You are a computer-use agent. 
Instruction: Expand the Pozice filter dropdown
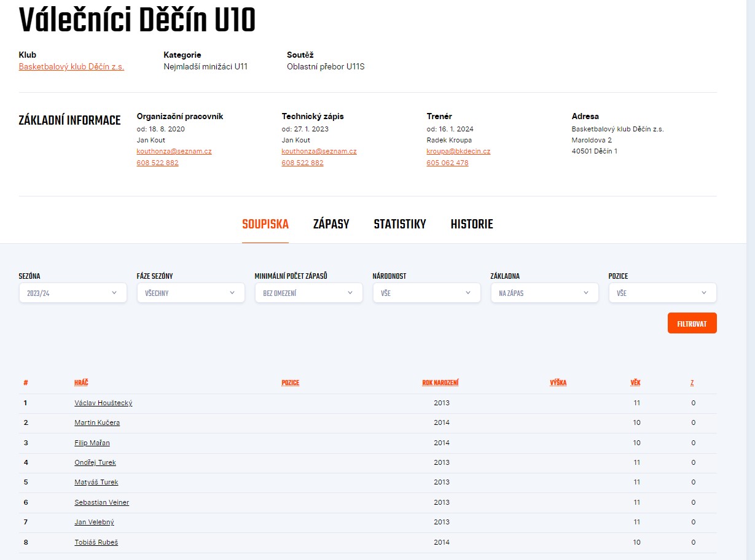coord(663,293)
